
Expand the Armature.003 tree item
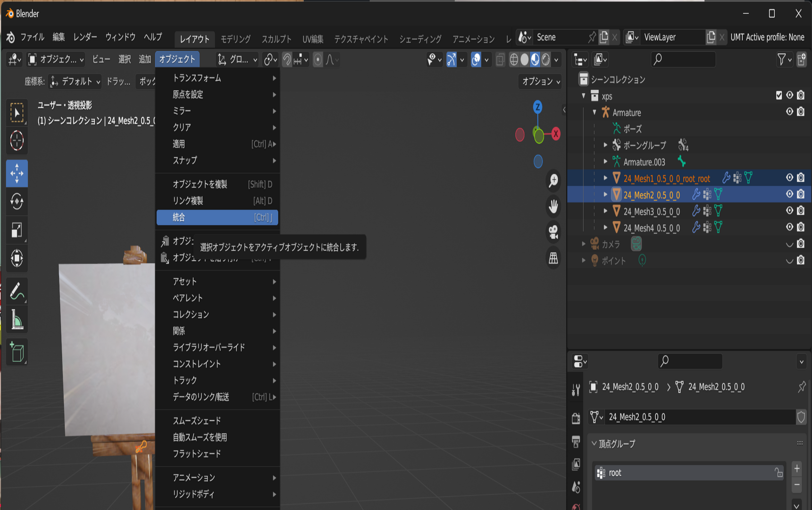tap(605, 161)
